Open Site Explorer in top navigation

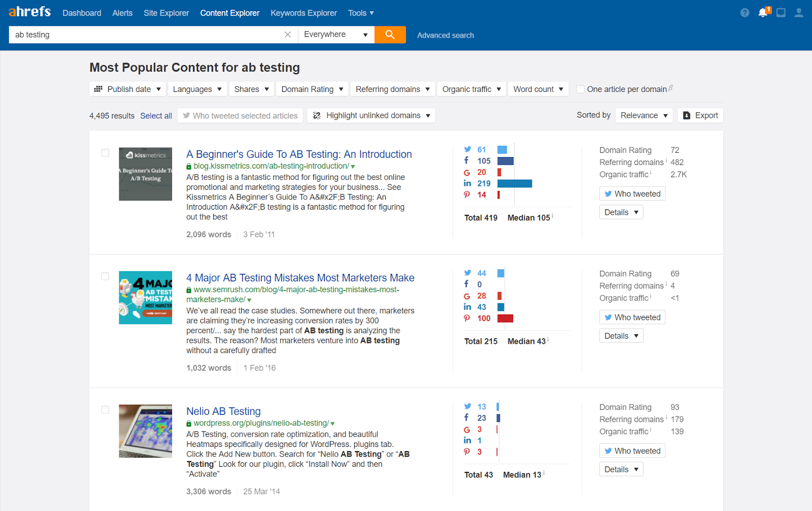click(166, 13)
